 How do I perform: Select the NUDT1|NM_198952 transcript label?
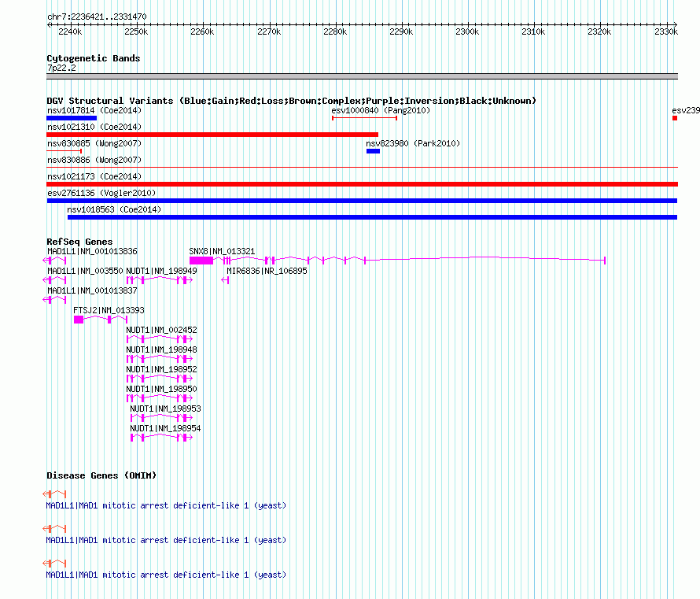(x=161, y=369)
